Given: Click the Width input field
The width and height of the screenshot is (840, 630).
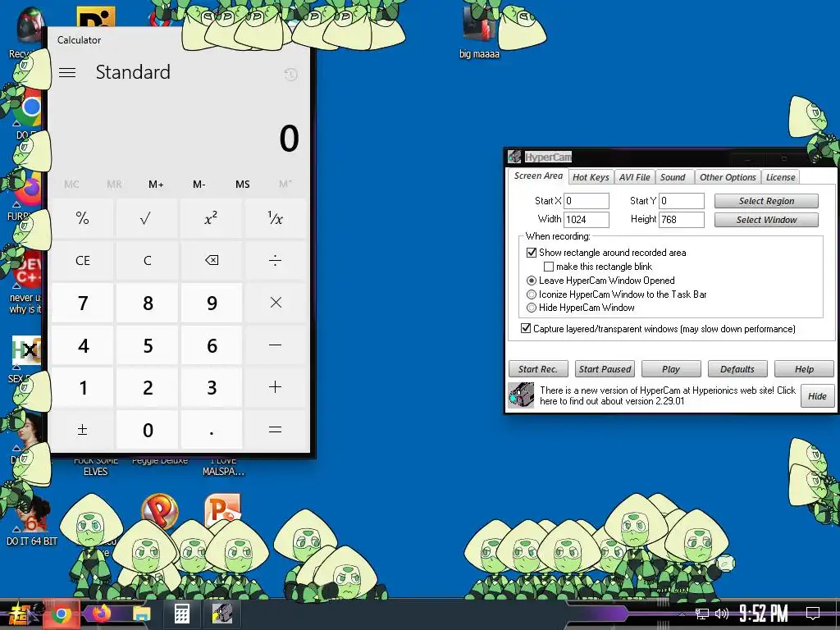Looking at the screenshot, I should (x=586, y=220).
